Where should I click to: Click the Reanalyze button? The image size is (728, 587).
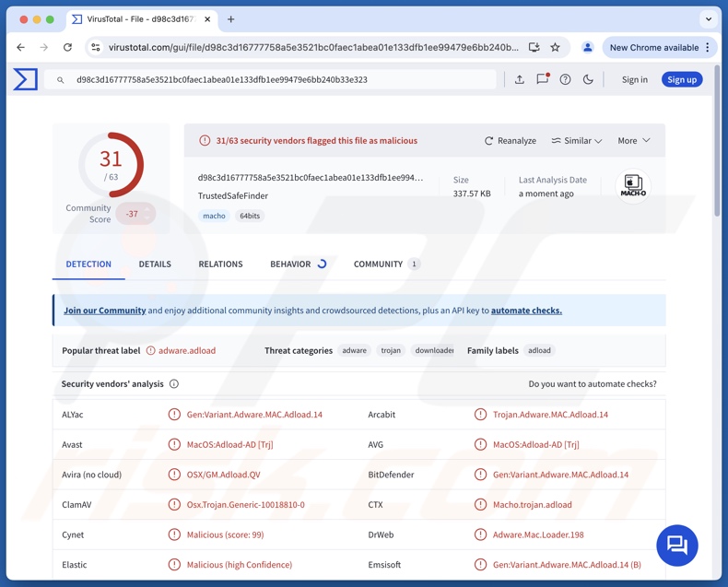click(x=511, y=140)
